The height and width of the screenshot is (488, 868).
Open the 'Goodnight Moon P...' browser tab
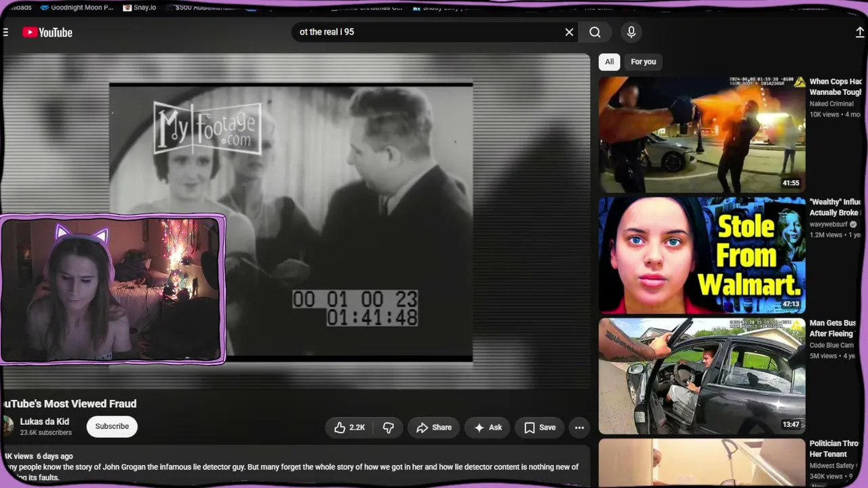tap(77, 7)
